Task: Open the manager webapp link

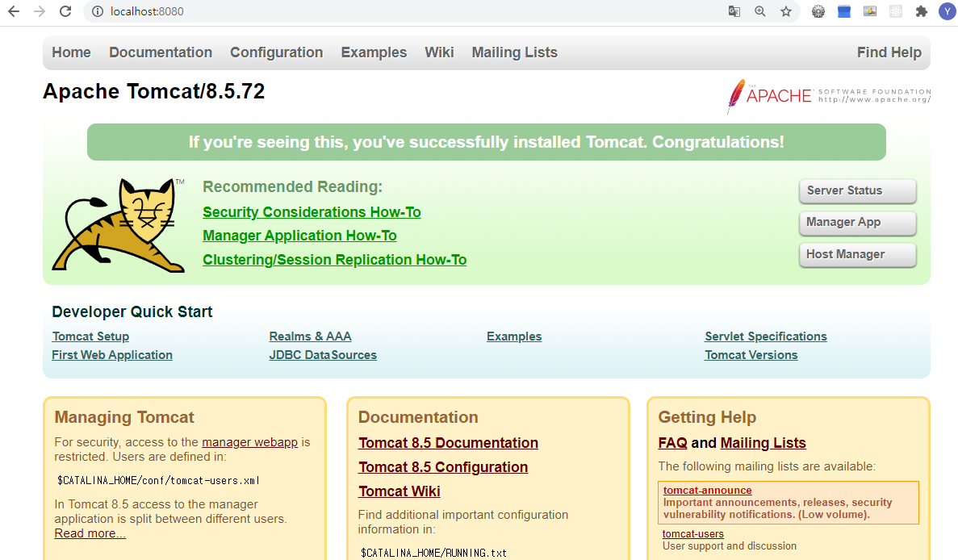Action: 249,442
